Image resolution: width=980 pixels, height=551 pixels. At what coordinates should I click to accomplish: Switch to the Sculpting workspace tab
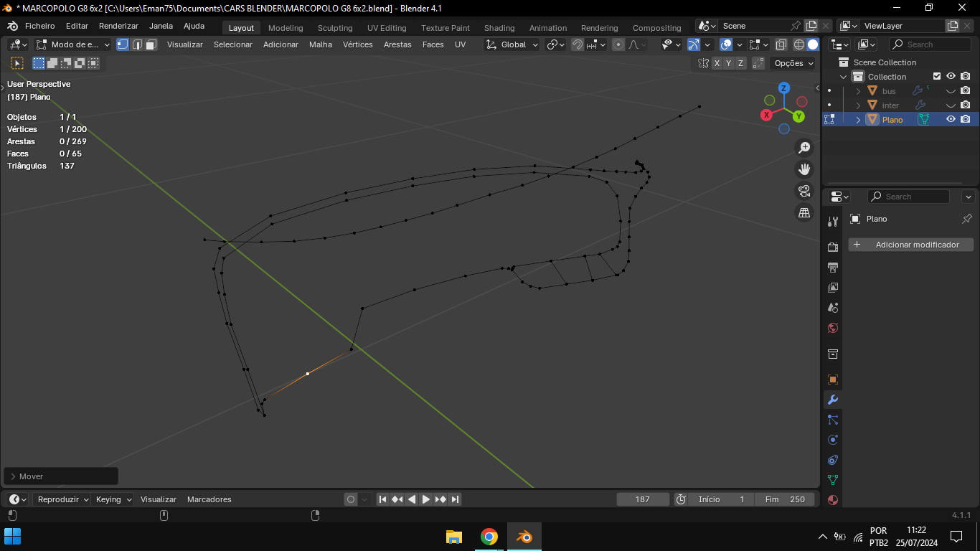(335, 28)
